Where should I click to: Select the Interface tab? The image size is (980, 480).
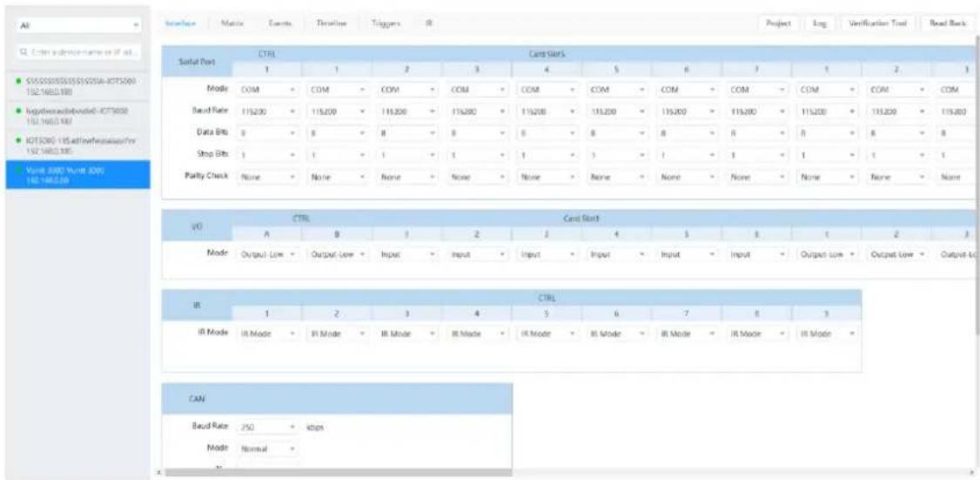click(181, 24)
